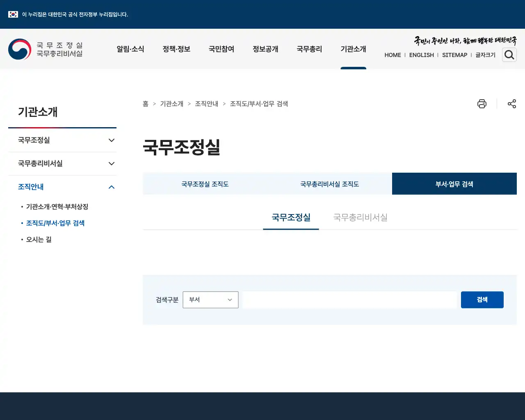Switch to the 국무조정실 조직도 tab

coord(205,184)
